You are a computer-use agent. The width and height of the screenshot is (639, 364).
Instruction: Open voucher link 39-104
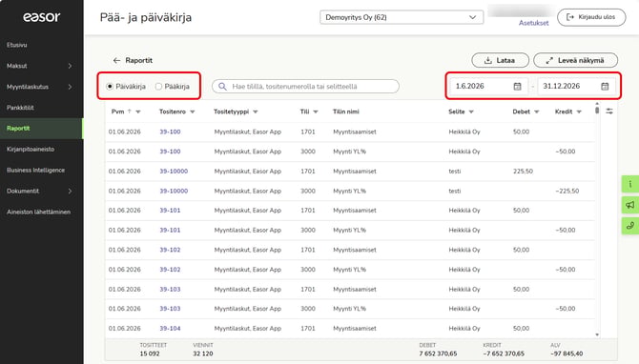click(170, 329)
